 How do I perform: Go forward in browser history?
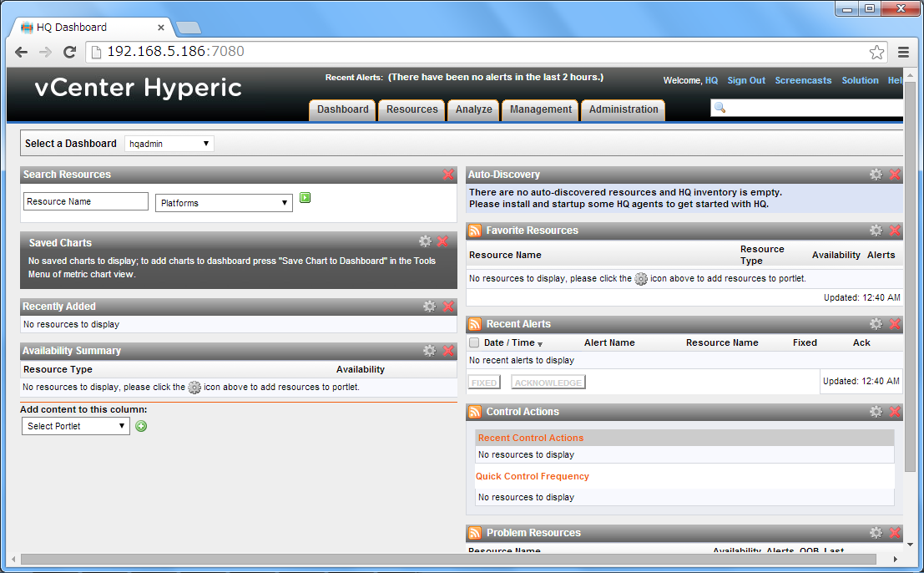coord(45,52)
